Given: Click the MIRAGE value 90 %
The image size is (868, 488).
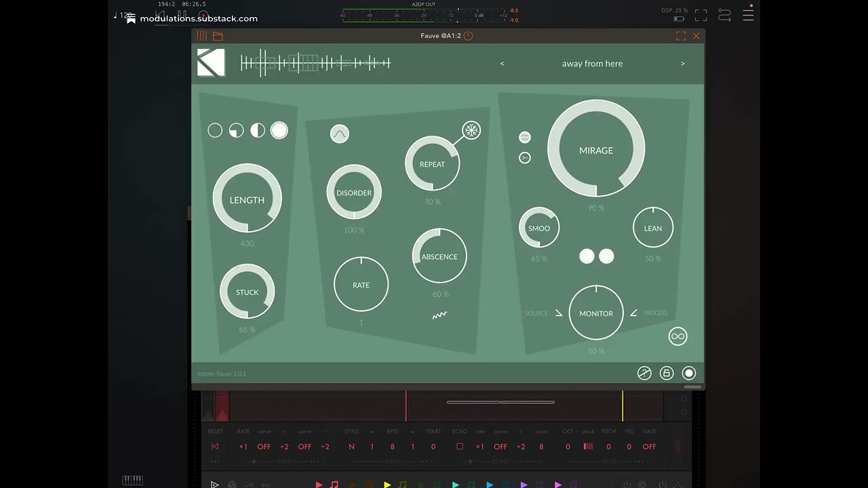Looking at the screenshot, I should click(596, 208).
